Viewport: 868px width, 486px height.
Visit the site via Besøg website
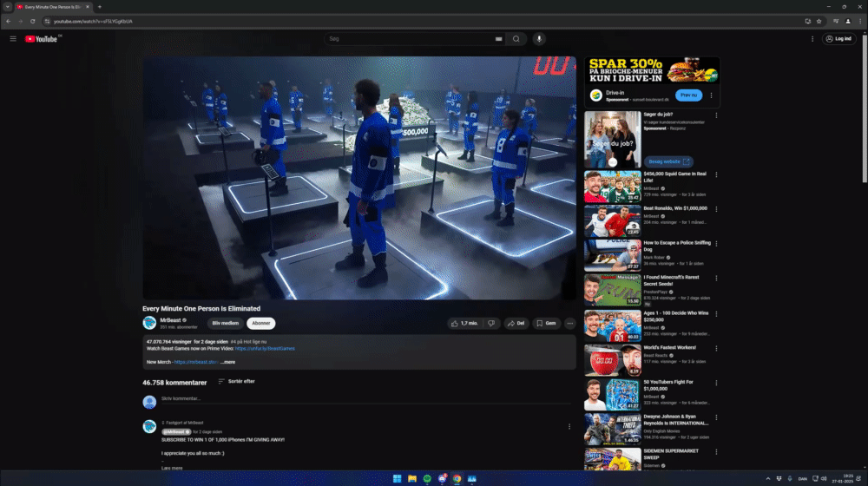tap(668, 161)
